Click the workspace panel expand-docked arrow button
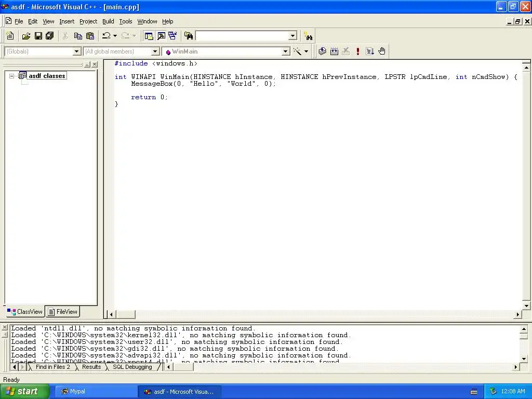This screenshot has width=532, height=399. (x=87, y=64)
